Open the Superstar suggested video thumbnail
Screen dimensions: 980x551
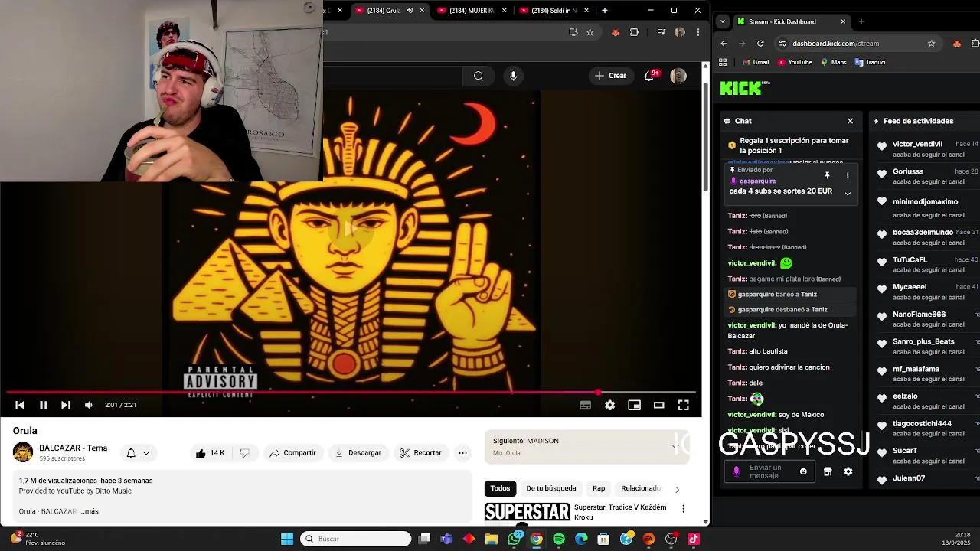point(528,512)
